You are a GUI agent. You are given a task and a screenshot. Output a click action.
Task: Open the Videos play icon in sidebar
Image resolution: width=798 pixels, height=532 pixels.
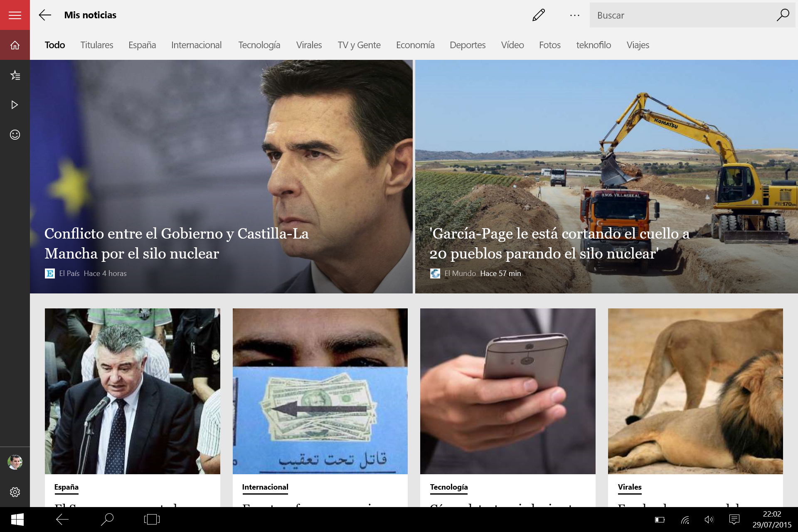15,105
